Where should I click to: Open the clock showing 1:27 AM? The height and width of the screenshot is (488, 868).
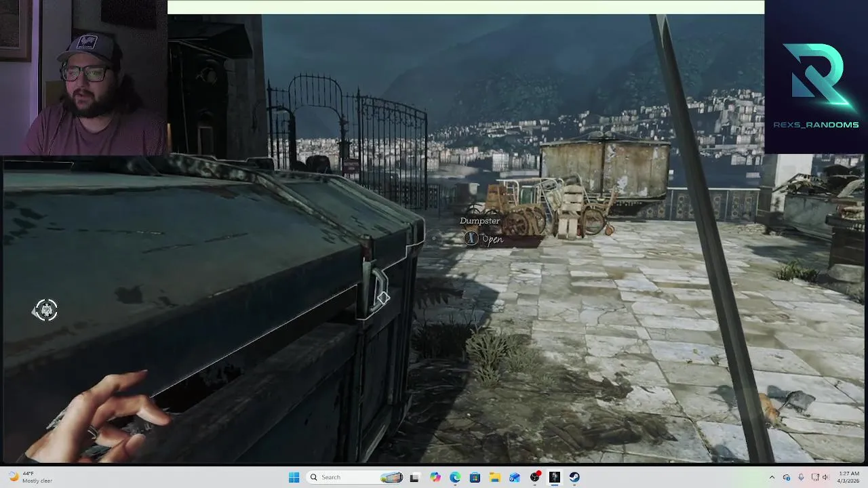849,477
